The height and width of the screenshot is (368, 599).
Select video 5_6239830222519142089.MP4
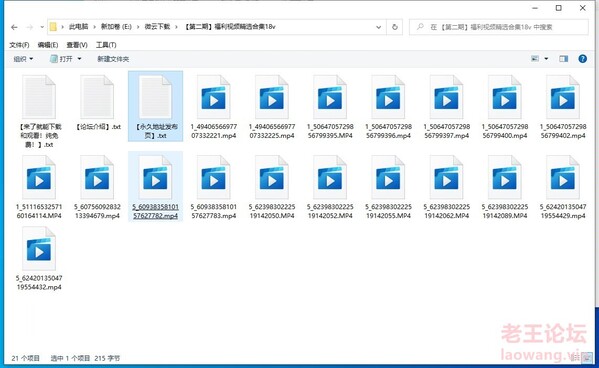pyautogui.click(x=505, y=187)
